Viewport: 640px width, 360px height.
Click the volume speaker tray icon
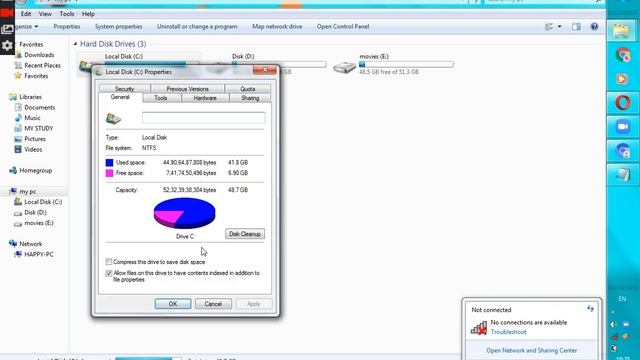613,324
